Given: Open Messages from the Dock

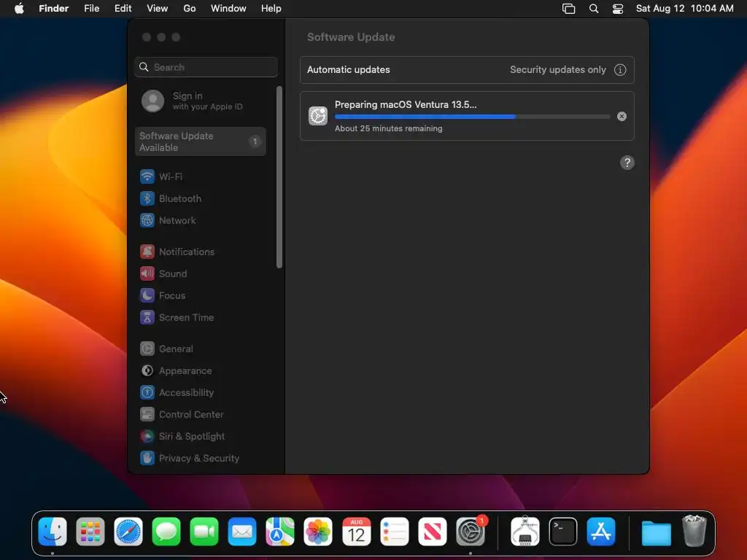Looking at the screenshot, I should [166, 532].
